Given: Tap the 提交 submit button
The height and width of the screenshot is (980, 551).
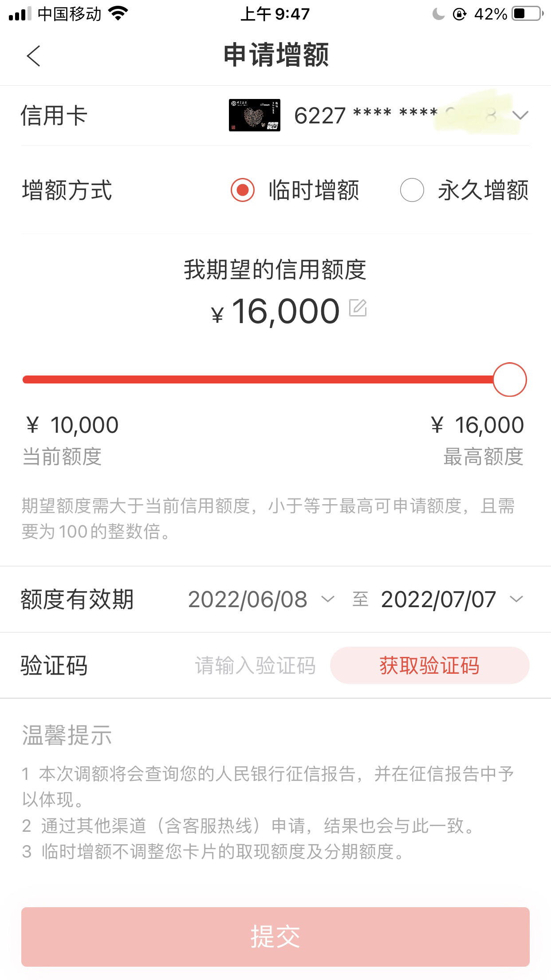Looking at the screenshot, I should pos(275,937).
